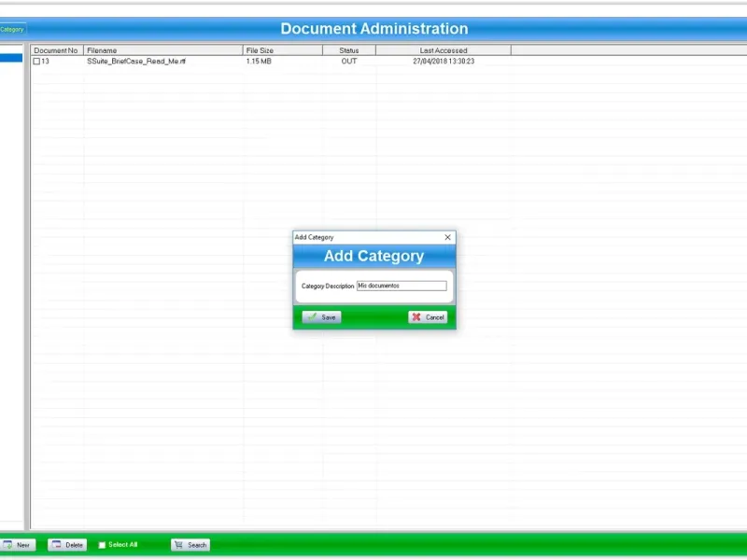
Task: Sort by Last Accessed column header
Action: point(444,50)
